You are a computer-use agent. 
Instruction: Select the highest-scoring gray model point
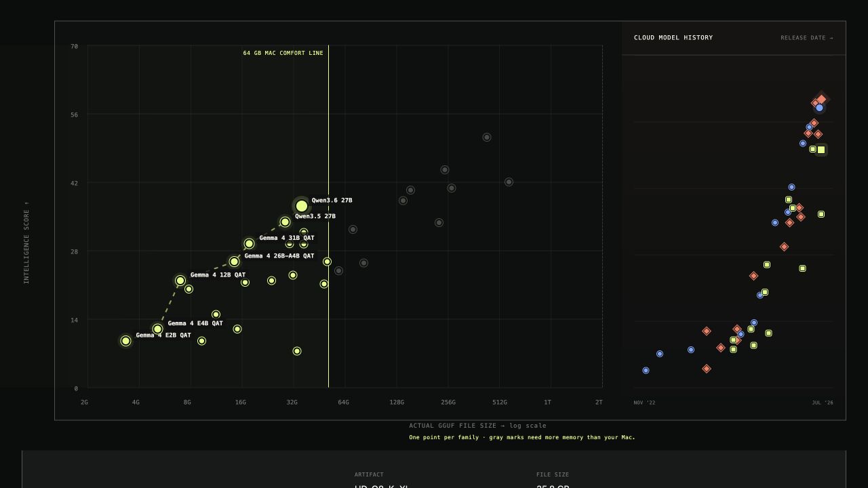487,138
